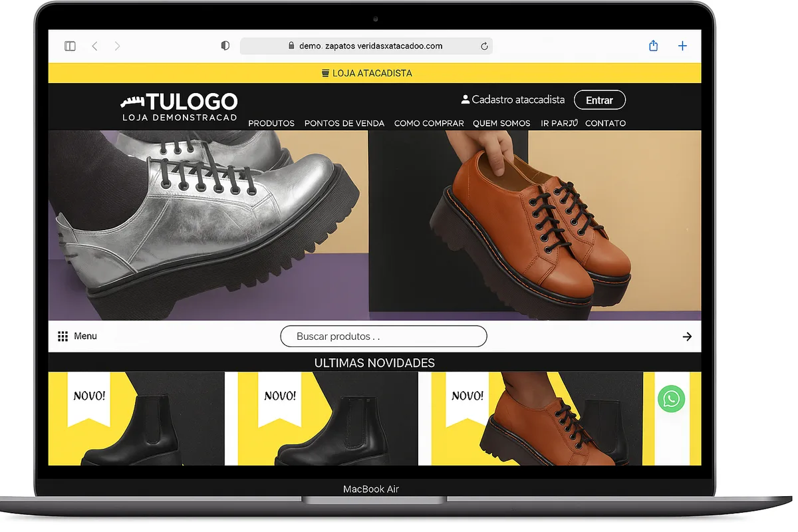Click the back navigation arrow

click(x=94, y=46)
